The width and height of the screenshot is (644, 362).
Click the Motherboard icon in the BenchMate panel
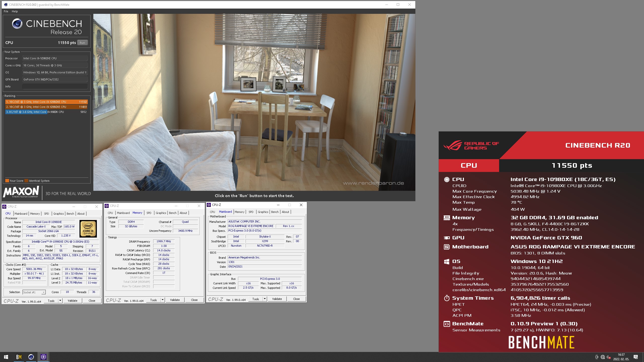pos(447,247)
